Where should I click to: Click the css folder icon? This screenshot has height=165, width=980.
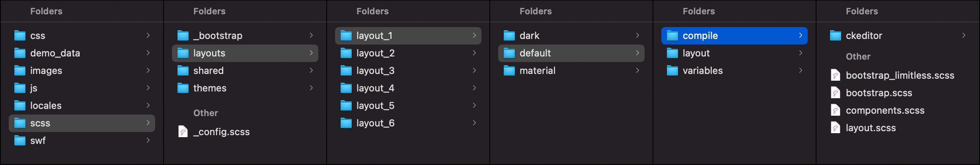point(20,36)
